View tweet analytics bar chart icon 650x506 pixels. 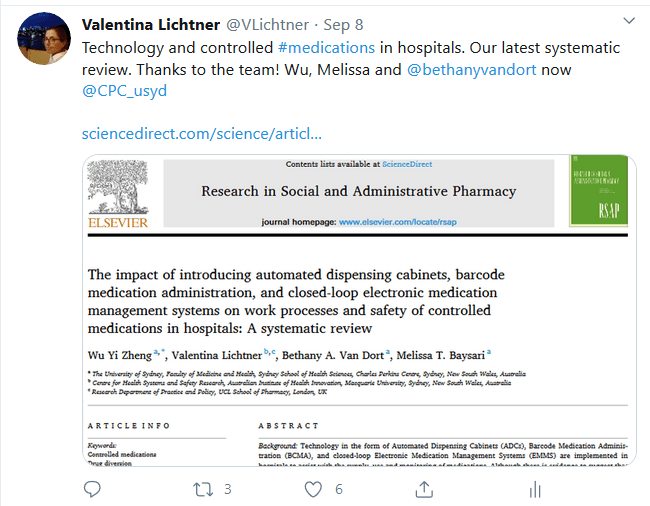(535, 489)
